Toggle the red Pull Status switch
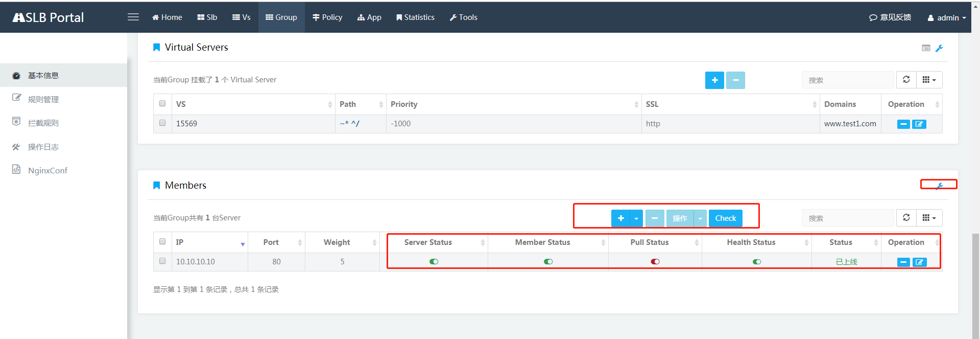980x339 pixels. (655, 262)
